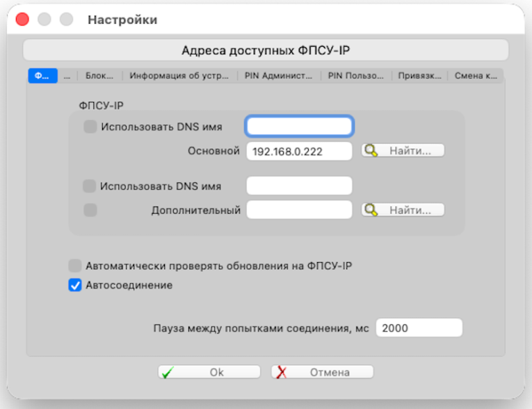Confirm settings with the Ok button
532x409 pixels.
(x=209, y=372)
